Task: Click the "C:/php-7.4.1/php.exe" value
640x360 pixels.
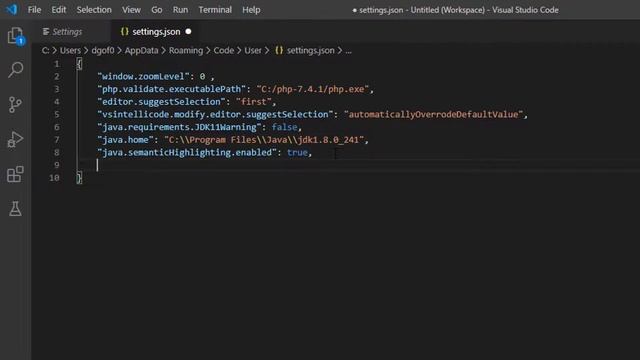Action: click(313, 89)
